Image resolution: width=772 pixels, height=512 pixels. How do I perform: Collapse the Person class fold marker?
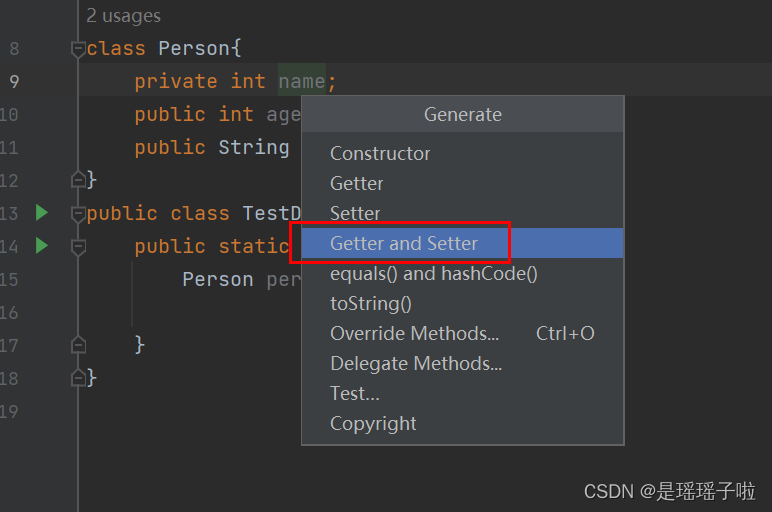click(78, 49)
